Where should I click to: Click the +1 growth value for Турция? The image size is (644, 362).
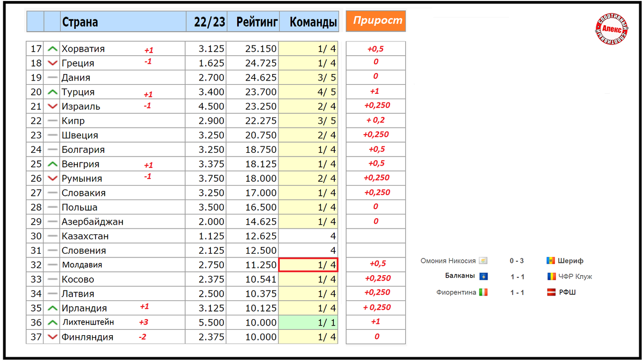[x=375, y=92]
